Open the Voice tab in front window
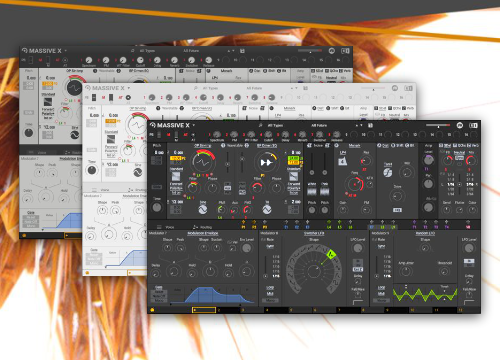 pos(166,227)
